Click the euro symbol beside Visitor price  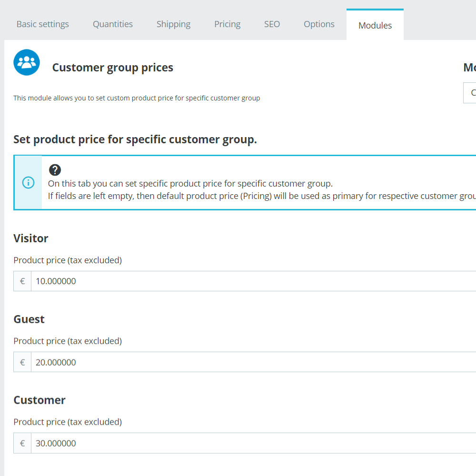point(22,281)
